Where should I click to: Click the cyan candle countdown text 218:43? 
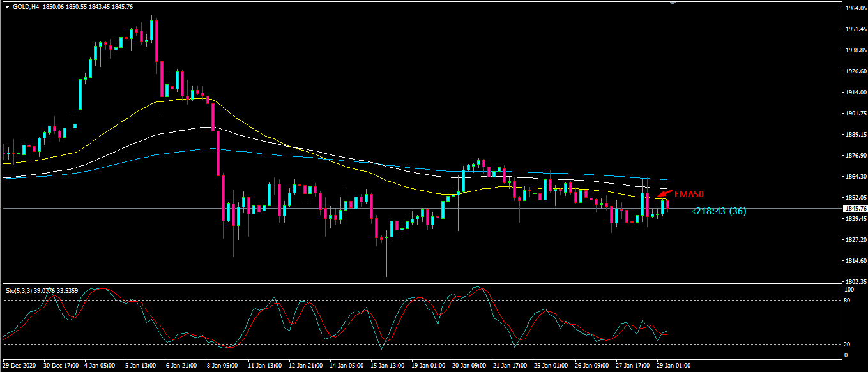[x=719, y=211]
